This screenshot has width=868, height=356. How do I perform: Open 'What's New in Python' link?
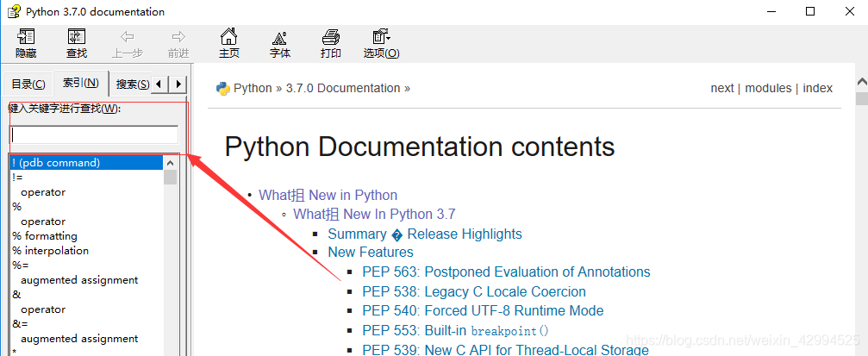(328, 196)
